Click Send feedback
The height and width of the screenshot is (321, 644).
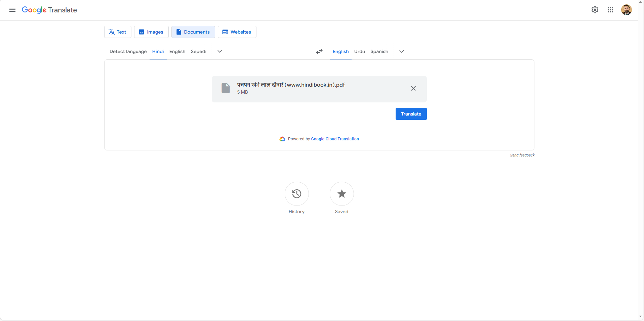pos(522,155)
